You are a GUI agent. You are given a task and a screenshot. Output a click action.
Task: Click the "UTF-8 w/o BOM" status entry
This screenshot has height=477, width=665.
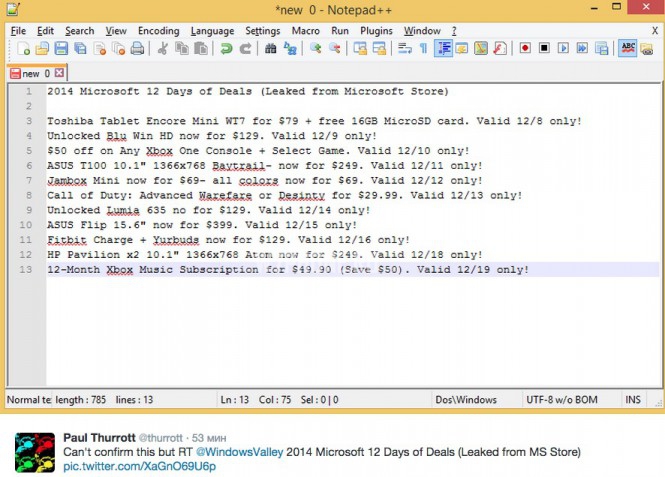tap(562, 400)
